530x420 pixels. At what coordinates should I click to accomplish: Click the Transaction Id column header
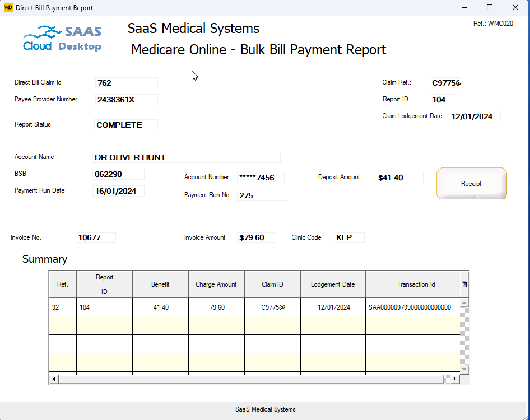click(x=413, y=284)
